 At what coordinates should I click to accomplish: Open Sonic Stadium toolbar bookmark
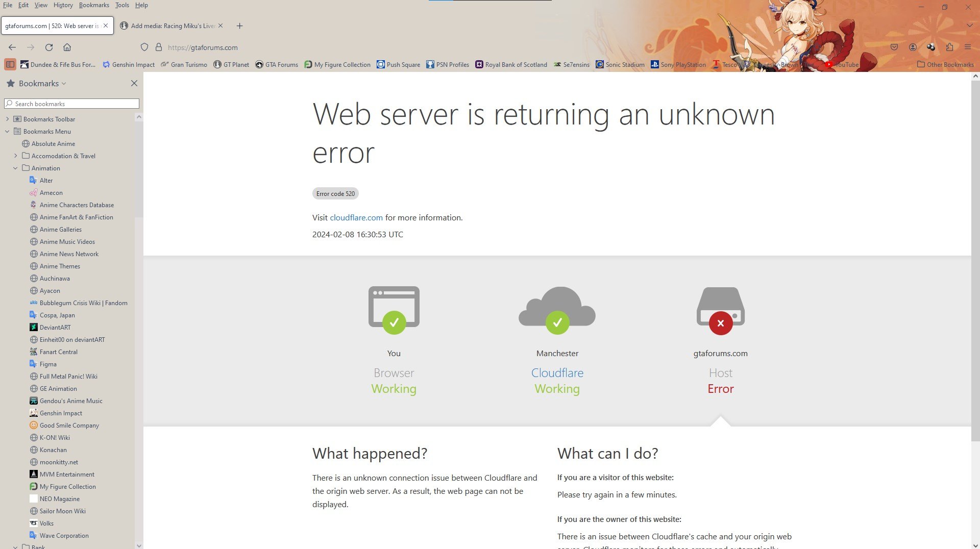click(620, 64)
